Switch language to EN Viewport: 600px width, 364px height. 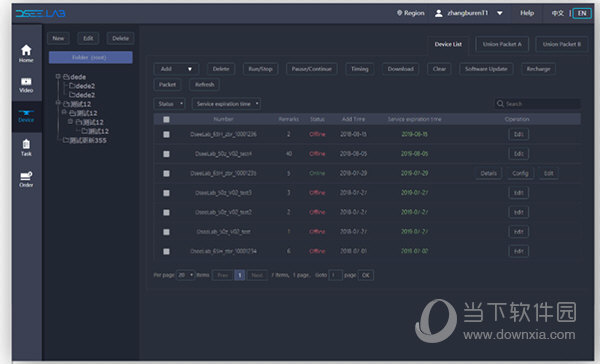pyautogui.click(x=582, y=13)
